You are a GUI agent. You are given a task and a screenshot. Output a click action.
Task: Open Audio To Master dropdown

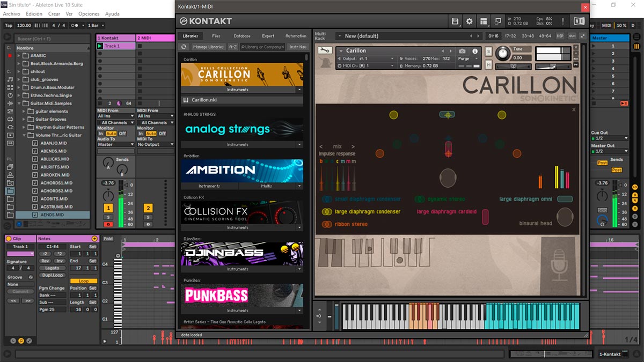[116, 144]
